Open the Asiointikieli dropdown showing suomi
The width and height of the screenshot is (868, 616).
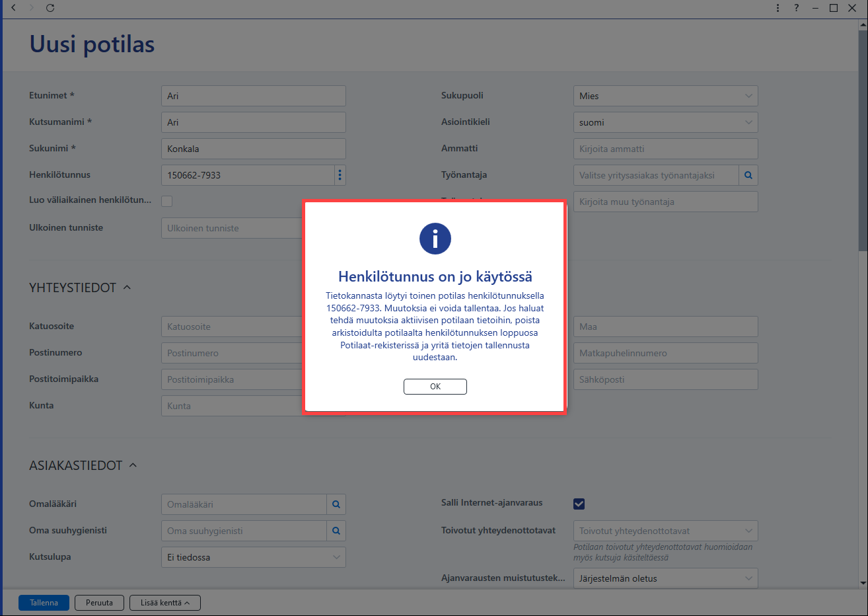click(665, 122)
